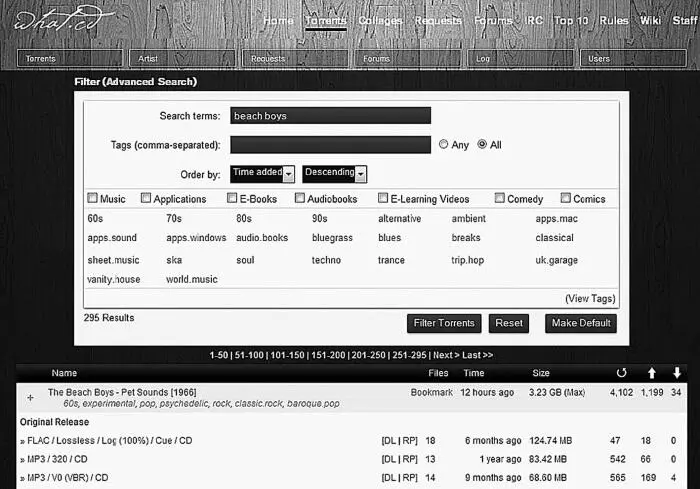Click the Reset button
This screenshot has width=700, height=489.
[509, 323]
